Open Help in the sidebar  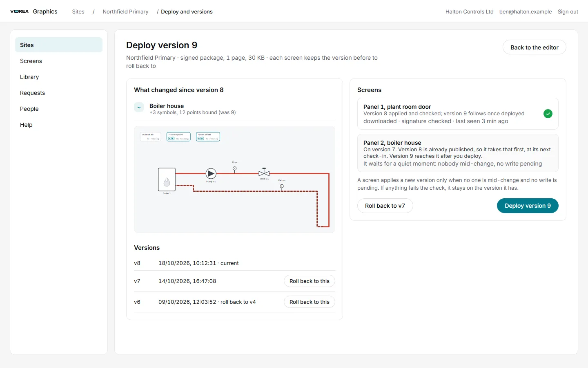(x=59, y=125)
